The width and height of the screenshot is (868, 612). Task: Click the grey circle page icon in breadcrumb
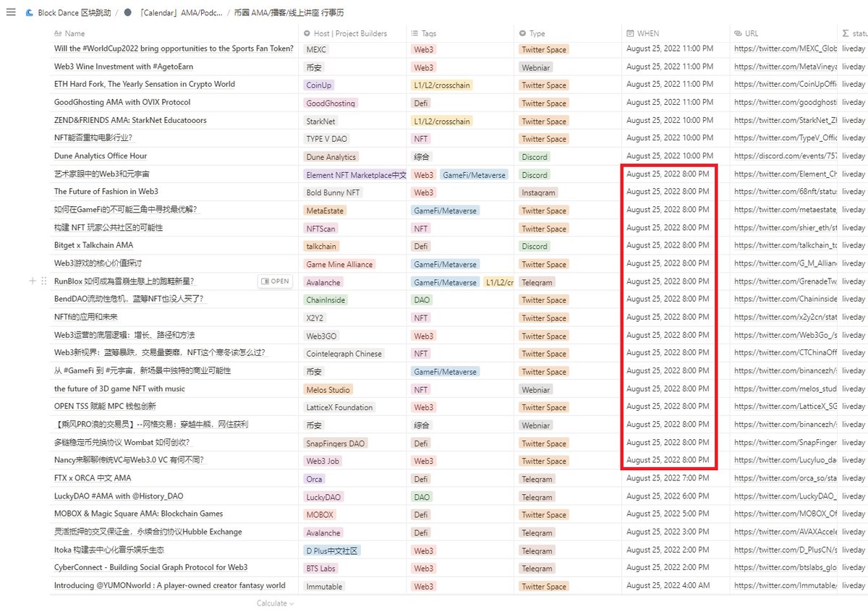point(127,13)
